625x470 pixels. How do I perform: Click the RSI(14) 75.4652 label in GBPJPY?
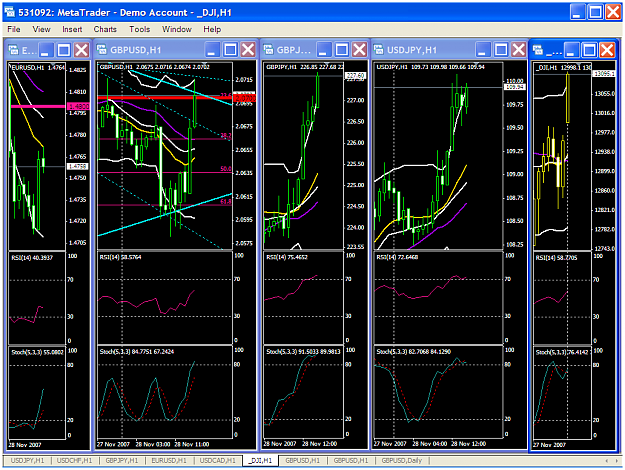pos(287,257)
